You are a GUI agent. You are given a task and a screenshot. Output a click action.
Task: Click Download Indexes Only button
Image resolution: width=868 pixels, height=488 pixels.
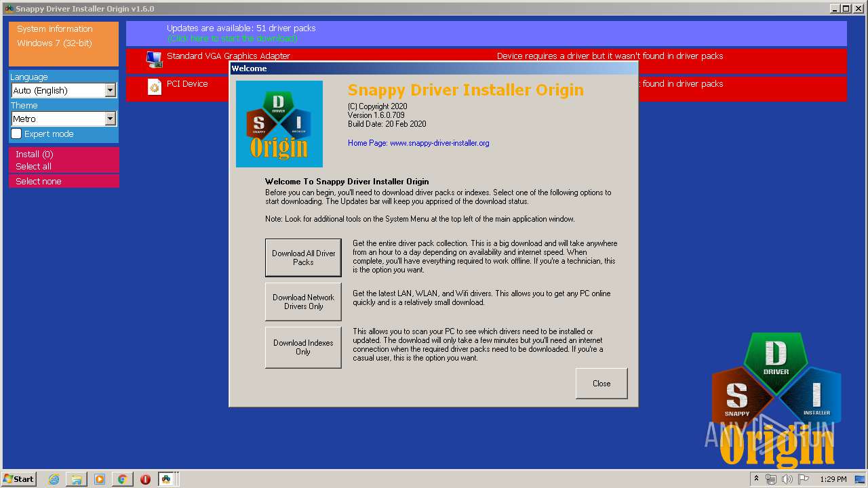[x=303, y=347]
